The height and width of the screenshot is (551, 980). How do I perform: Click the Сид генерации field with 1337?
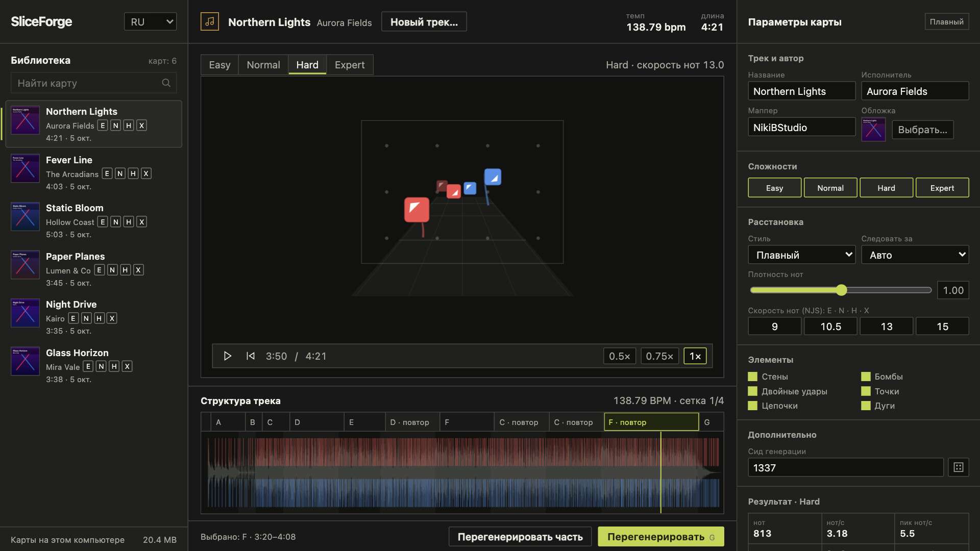point(845,467)
